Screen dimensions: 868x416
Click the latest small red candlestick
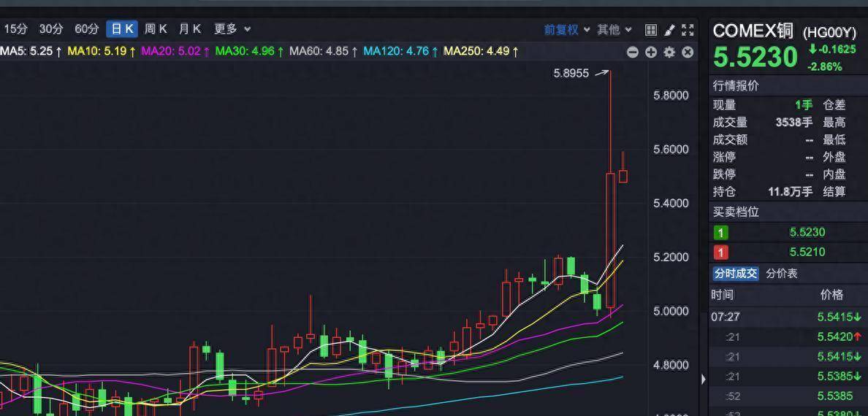point(623,176)
